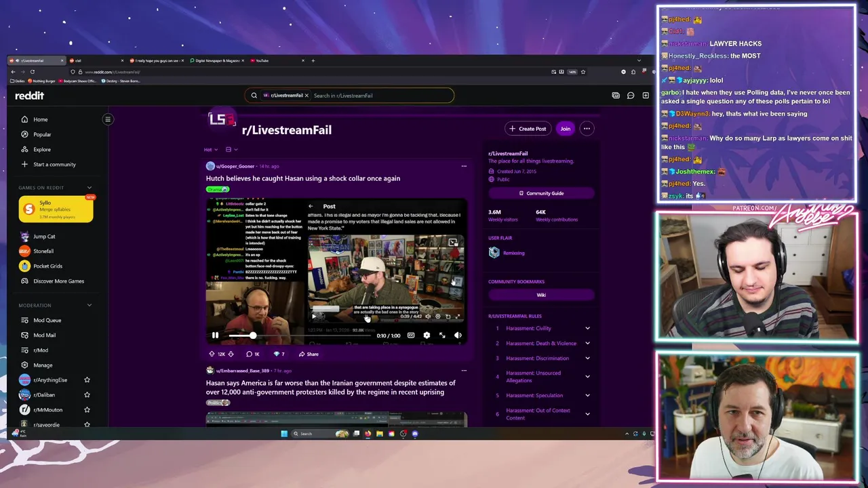868x488 pixels.
Task: Open Hot sort dropdown
Action: (211, 150)
